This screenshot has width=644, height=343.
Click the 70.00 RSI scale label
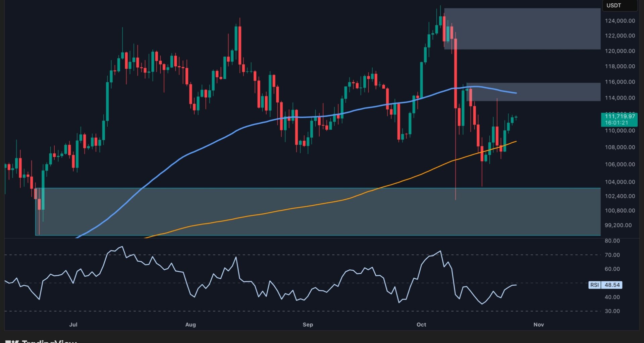tap(612, 255)
